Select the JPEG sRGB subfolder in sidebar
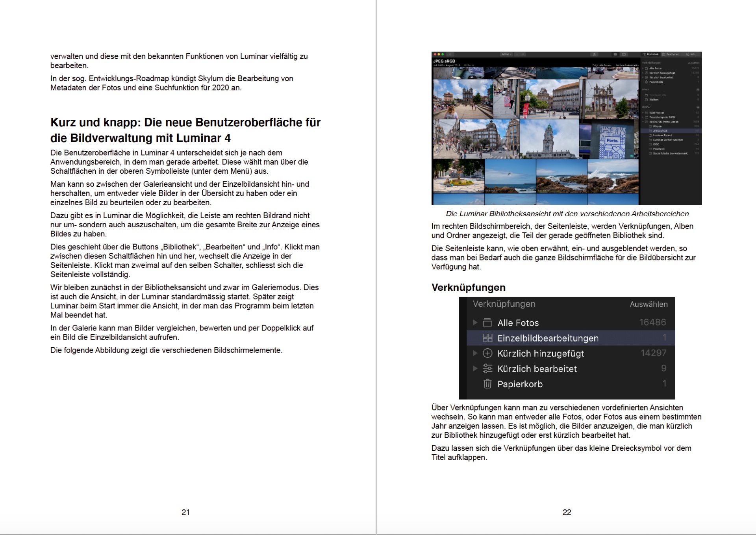756x535 pixels. 671,131
